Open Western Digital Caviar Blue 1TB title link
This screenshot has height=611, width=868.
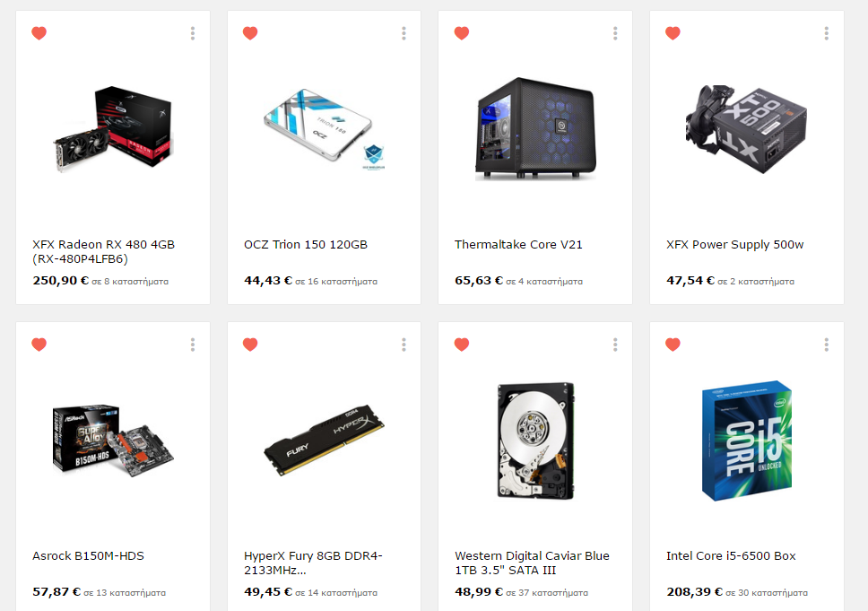(532, 563)
